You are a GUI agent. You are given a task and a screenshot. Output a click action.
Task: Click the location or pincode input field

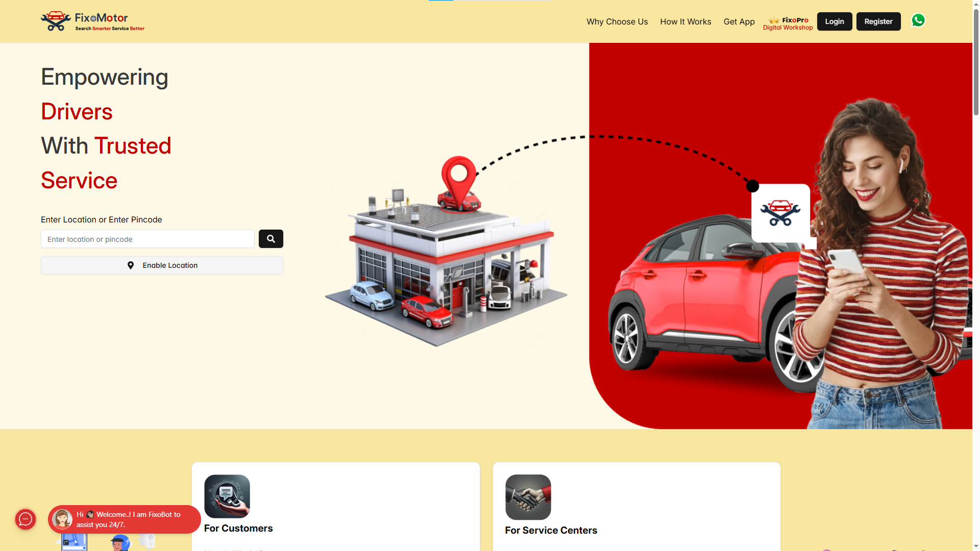click(147, 239)
